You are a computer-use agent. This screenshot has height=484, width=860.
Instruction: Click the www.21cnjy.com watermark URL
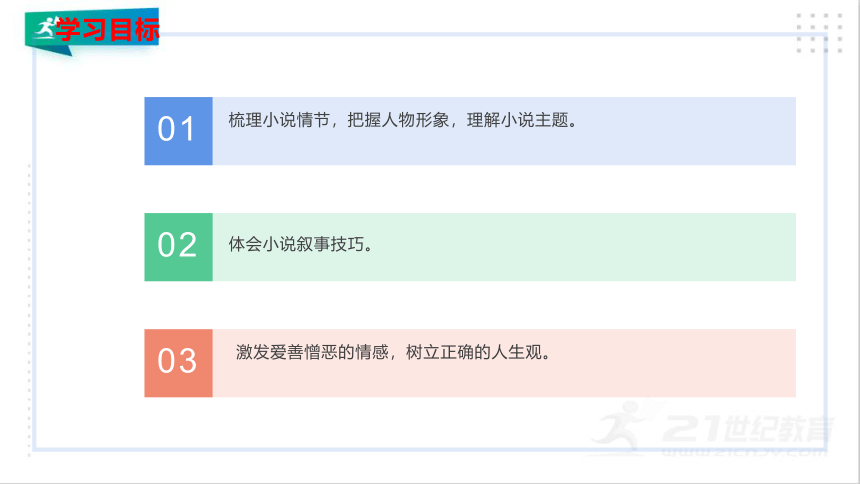pos(744,452)
